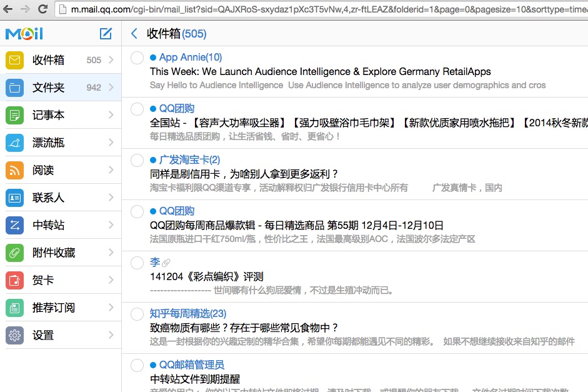This screenshot has width=588, height=392.
Task: Click the QQ Mail logo
Action: (x=24, y=34)
